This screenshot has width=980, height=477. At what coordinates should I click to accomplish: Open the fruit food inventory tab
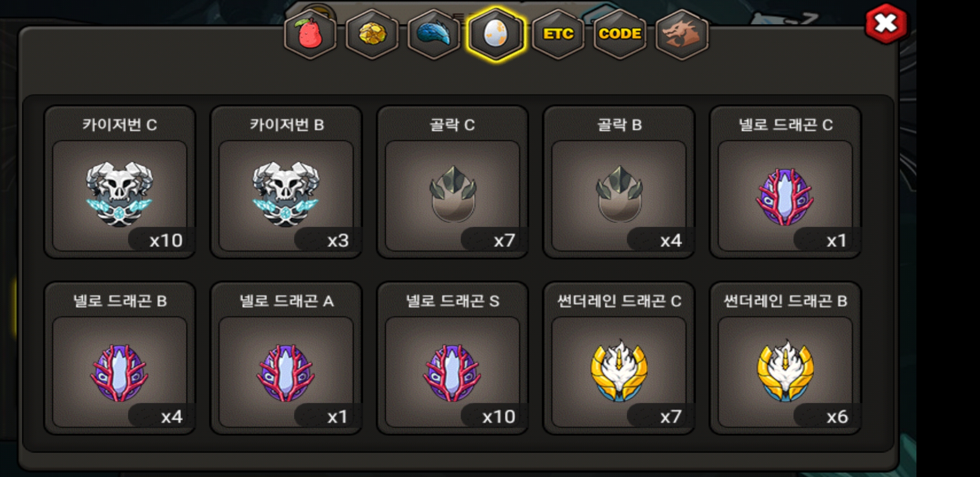310,34
